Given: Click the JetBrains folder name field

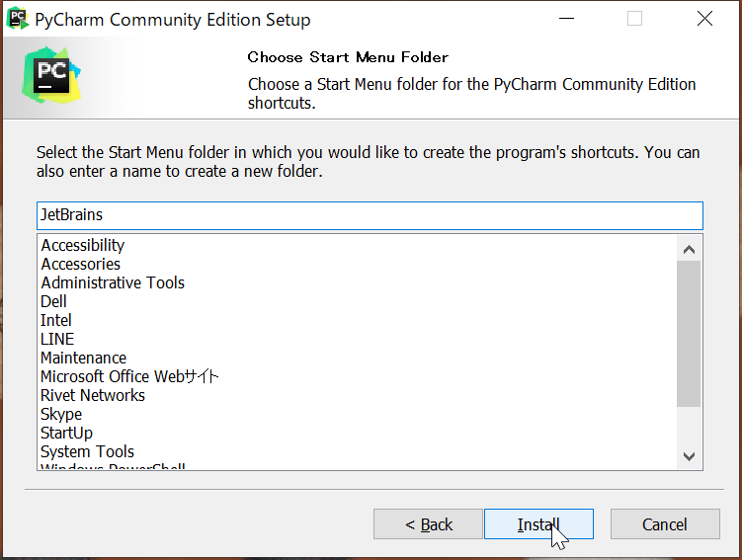Looking at the screenshot, I should (370, 215).
